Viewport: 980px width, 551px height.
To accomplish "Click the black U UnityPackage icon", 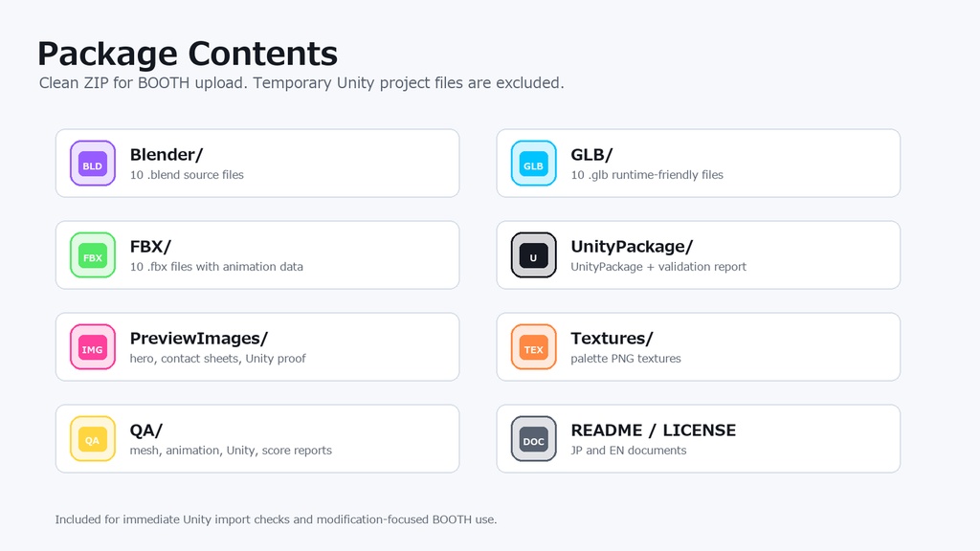I will click(x=533, y=254).
